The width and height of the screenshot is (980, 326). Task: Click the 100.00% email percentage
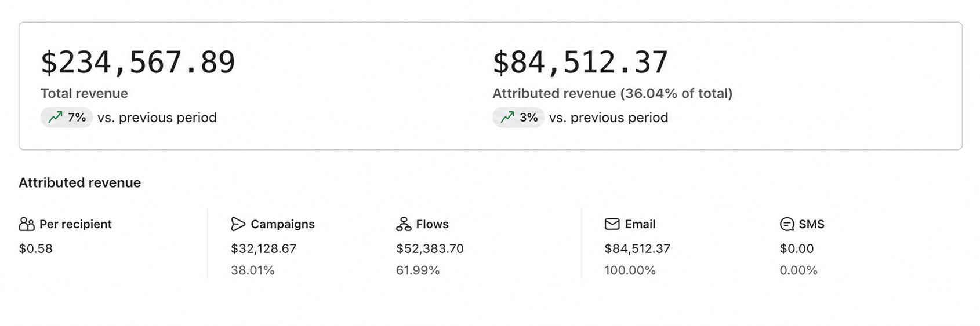[x=630, y=270]
